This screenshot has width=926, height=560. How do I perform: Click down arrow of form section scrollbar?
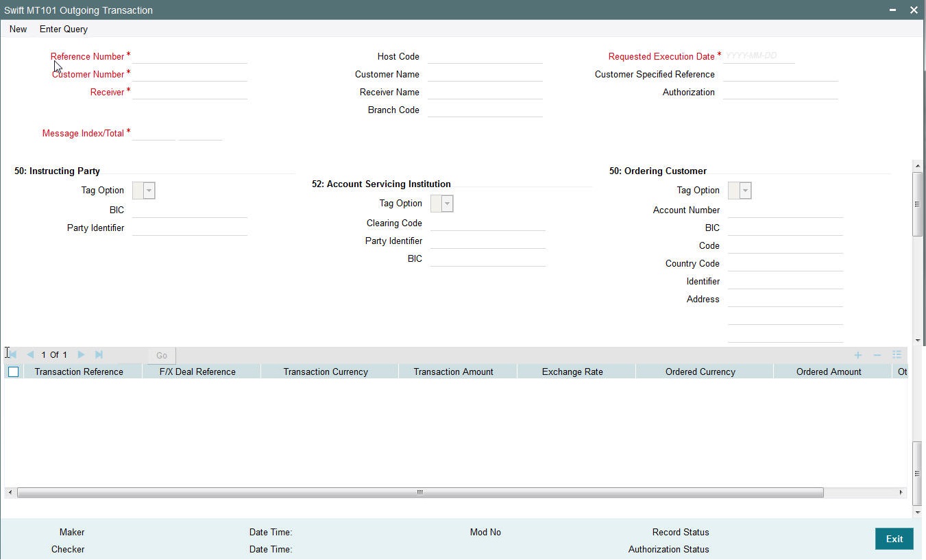coord(918,340)
